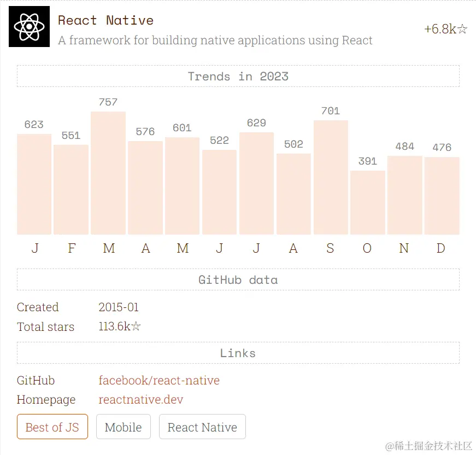
Task: Select the React Native tag button
Action: coord(202,427)
